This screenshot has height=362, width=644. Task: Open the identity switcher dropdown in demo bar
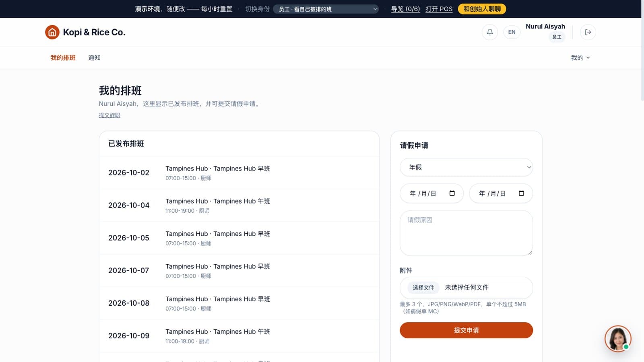(x=326, y=9)
